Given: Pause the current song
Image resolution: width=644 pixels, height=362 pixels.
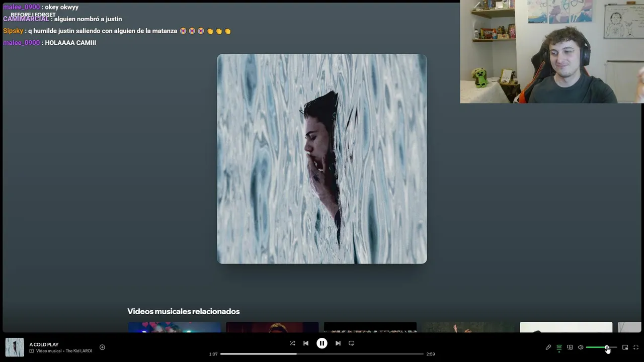Looking at the screenshot, I should 322,343.
